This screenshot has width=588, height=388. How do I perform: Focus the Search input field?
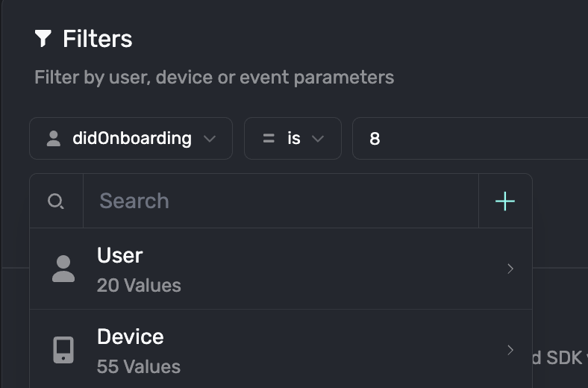(280, 201)
